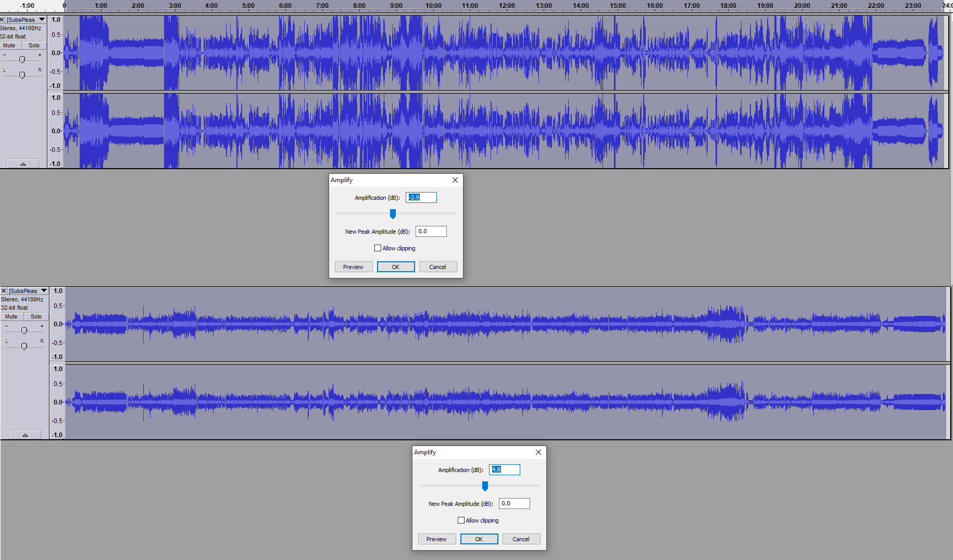Click the upper track's gain slider knob

22,60
